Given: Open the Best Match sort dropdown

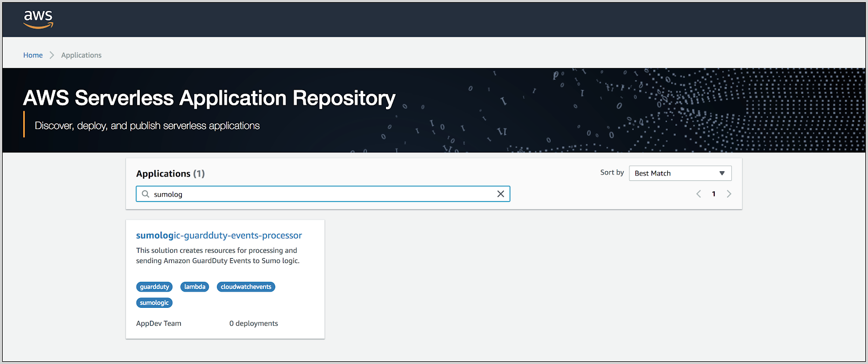Looking at the screenshot, I should pos(680,173).
